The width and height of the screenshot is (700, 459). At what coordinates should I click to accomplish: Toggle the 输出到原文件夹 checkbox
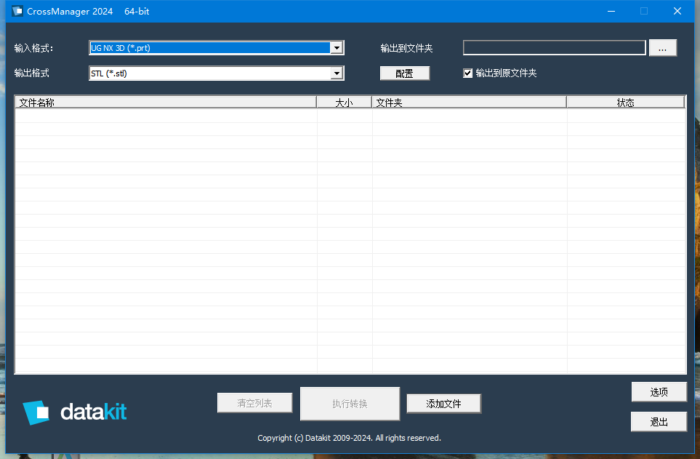[x=467, y=73]
